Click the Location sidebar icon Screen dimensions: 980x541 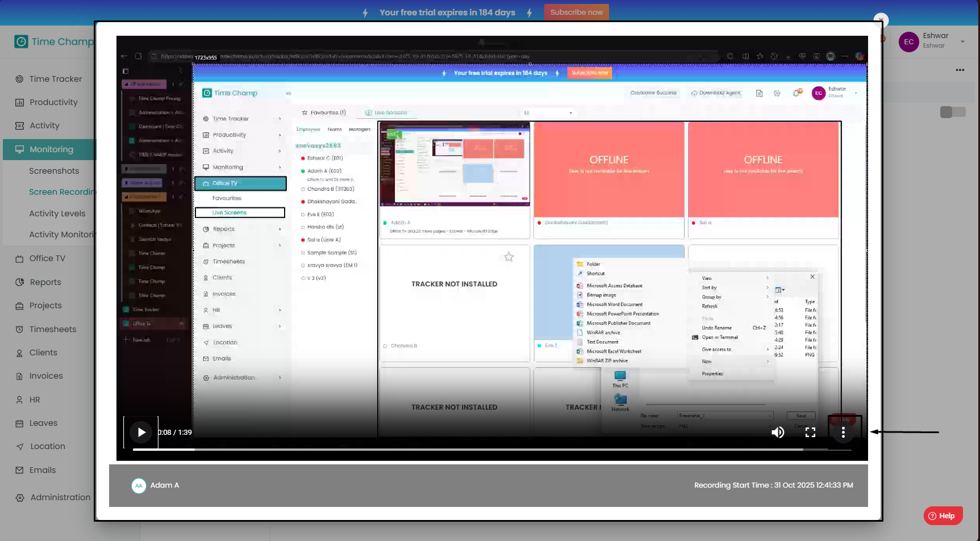(x=19, y=447)
